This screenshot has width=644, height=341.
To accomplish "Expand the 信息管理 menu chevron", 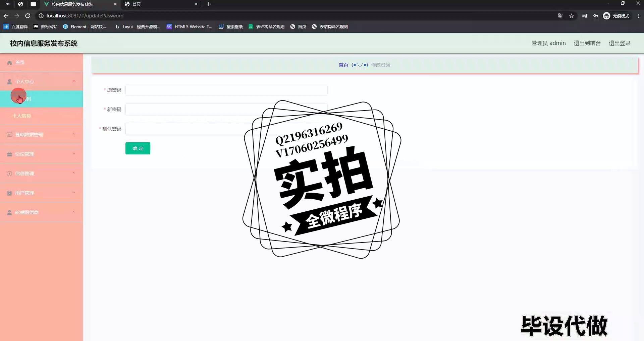I will (x=74, y=173).
